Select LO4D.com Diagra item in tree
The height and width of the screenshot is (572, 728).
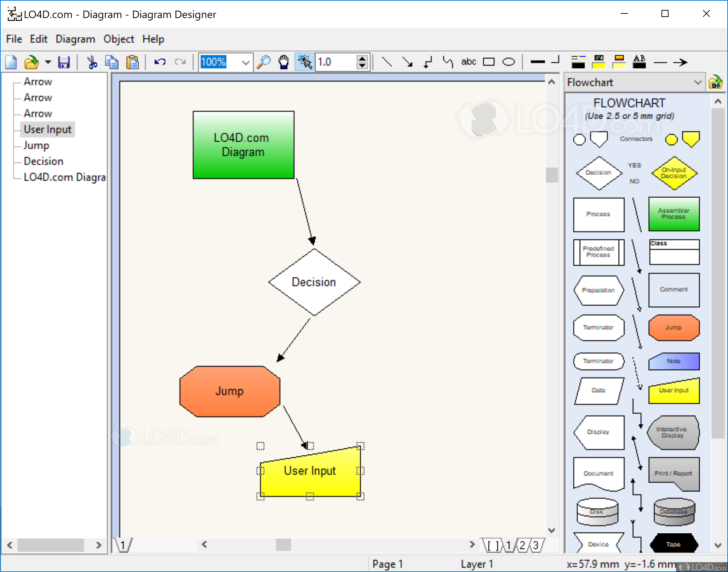click(65, 177)
